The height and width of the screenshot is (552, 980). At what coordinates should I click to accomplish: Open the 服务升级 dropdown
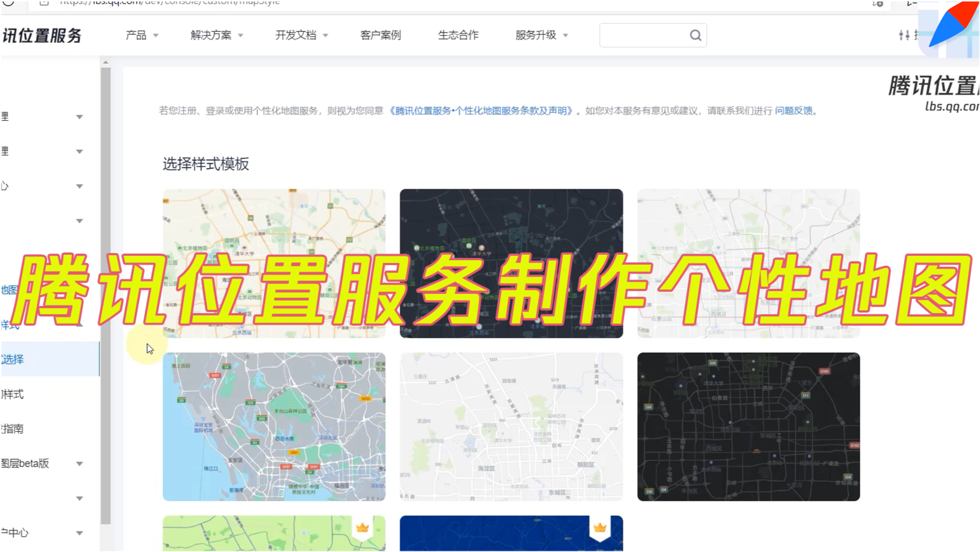[x=541, y=35]
